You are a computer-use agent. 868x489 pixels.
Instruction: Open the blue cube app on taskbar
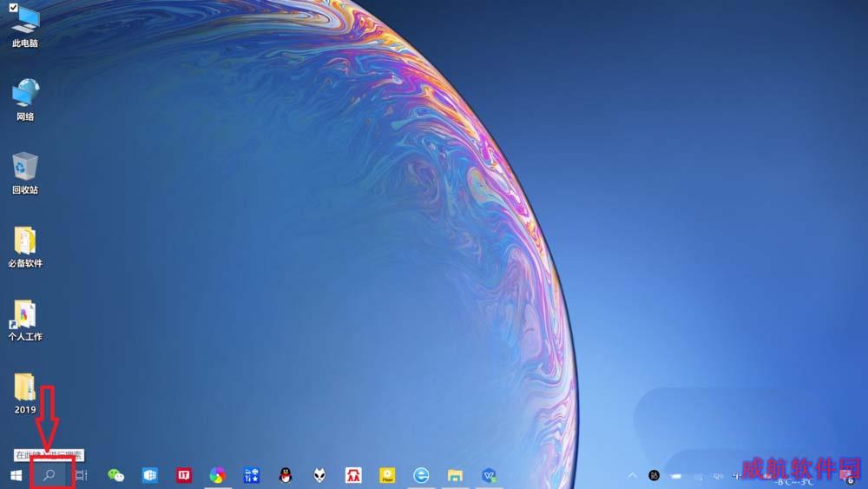150,475
